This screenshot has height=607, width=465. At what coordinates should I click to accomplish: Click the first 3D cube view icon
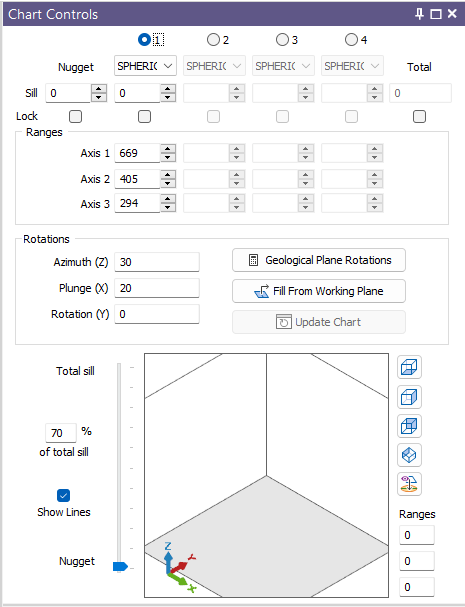[x=409, y=367]
